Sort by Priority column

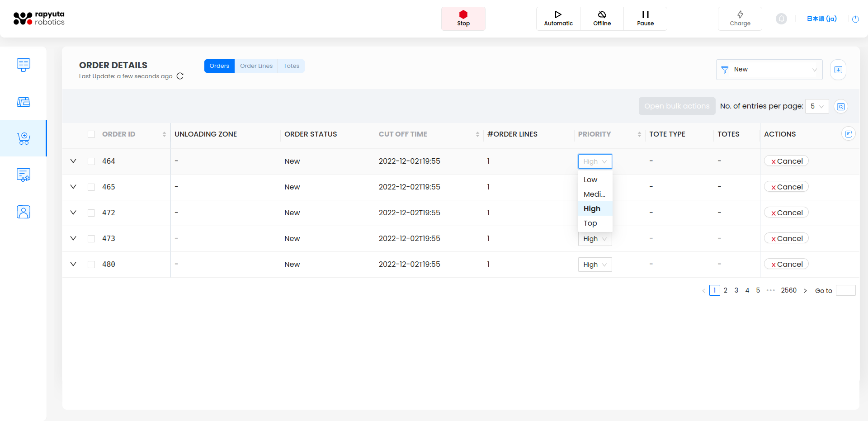[639, 134]
